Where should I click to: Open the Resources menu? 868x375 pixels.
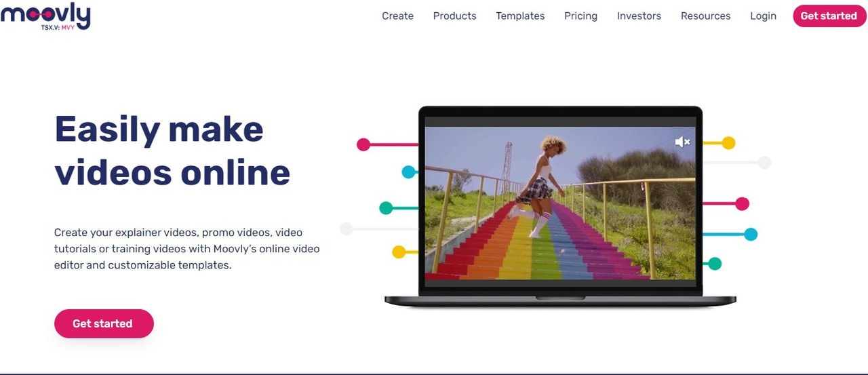coord(705,16)
